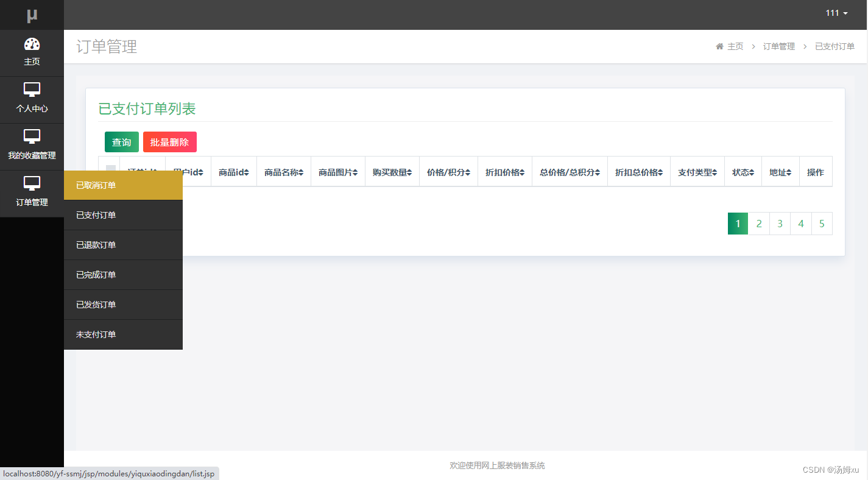868x480 pixels.
Task: Sort by 商品id column arrows
Action: tap(247, 173)
